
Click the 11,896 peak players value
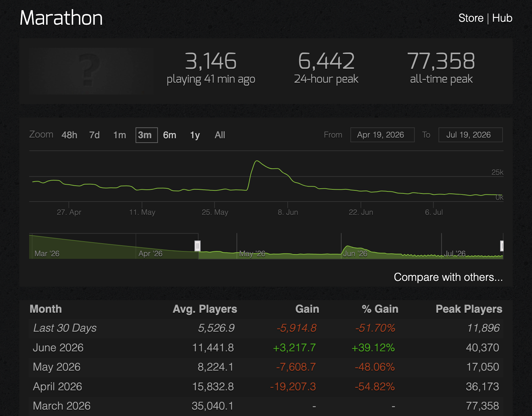point(483,328)
